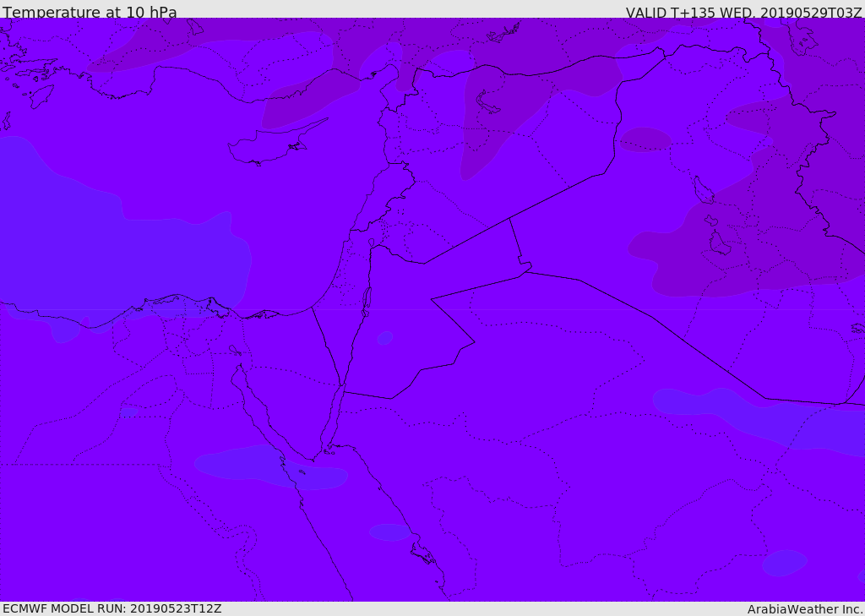865x616 pixels.
Task: Click the 'ArabiaWeather Inc.' credit text
Action: pos(805,609)
